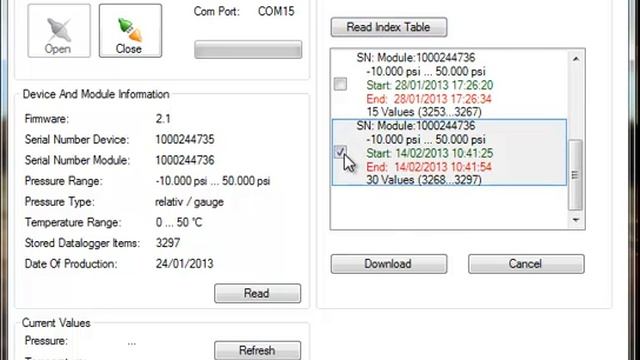Click the 'Start: 14/02/2013 10:41:25' text
The image size is (640, 360).
coord(429,153)
